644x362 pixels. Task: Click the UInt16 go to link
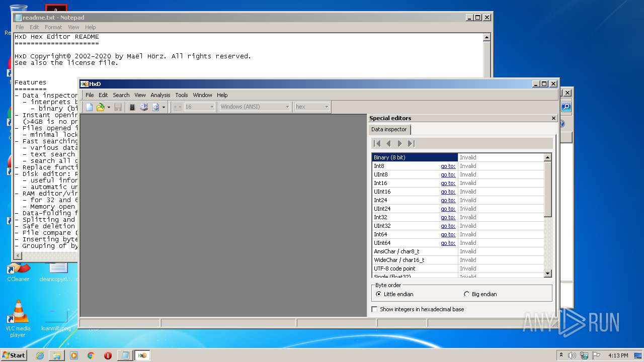pos(448,192)
